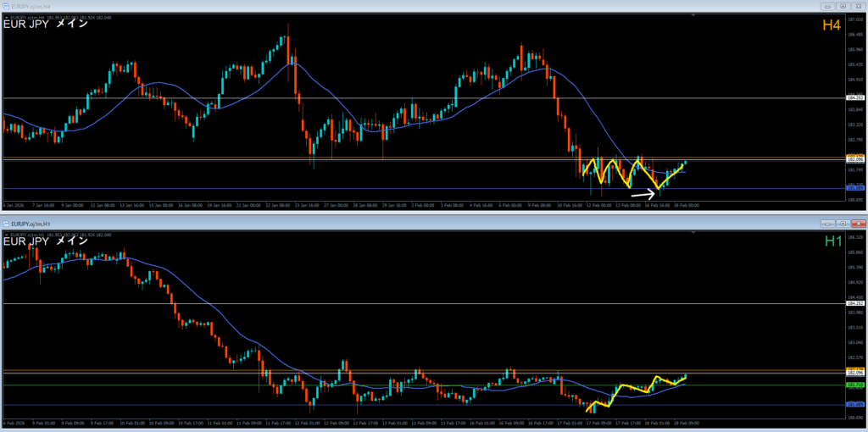The height and width of the screenshot is (432, 868).
Task: Select the white 184.252 price label in H4 chart
Action: point(854,98)
